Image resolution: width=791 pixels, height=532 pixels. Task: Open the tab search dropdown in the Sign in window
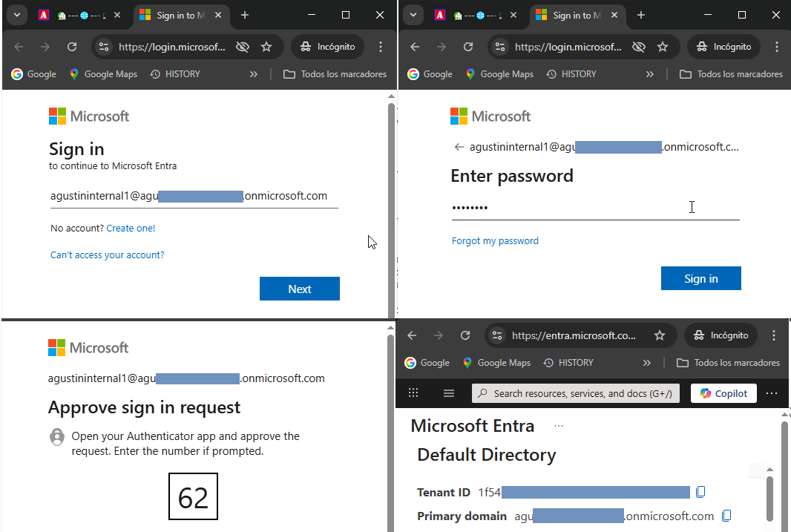(17, 15)
